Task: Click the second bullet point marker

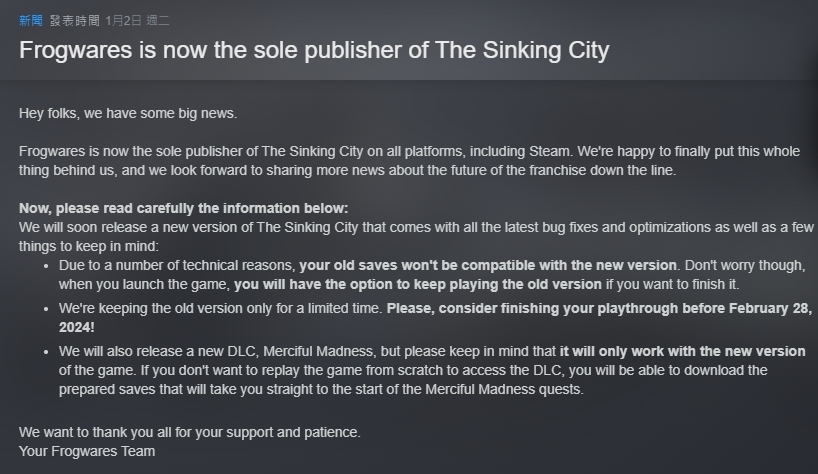Action: [46, 309]
